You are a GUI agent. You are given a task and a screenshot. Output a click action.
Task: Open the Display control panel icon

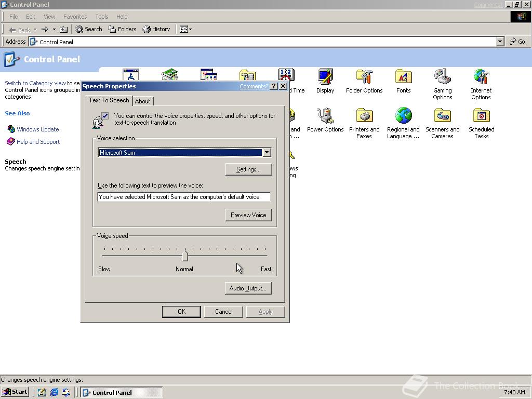pyautogui.click(x=325, y=81)
